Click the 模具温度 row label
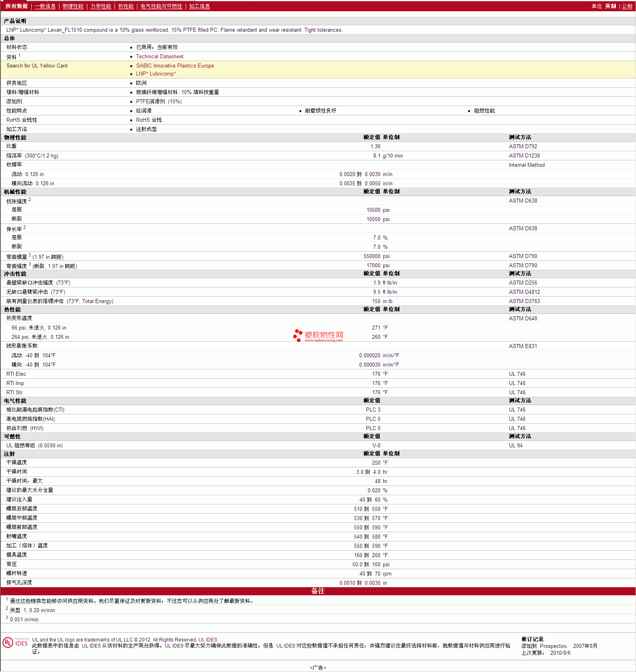This screenshot has width=636, height=672. tap(16, 555)
